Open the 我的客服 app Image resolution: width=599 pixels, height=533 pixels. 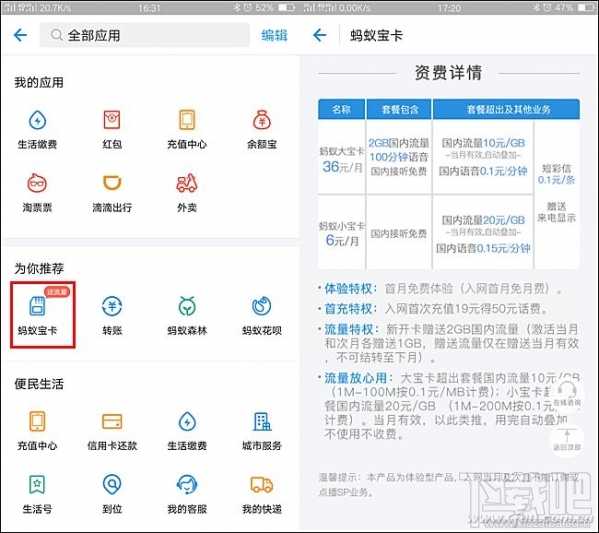coord(187,494)
